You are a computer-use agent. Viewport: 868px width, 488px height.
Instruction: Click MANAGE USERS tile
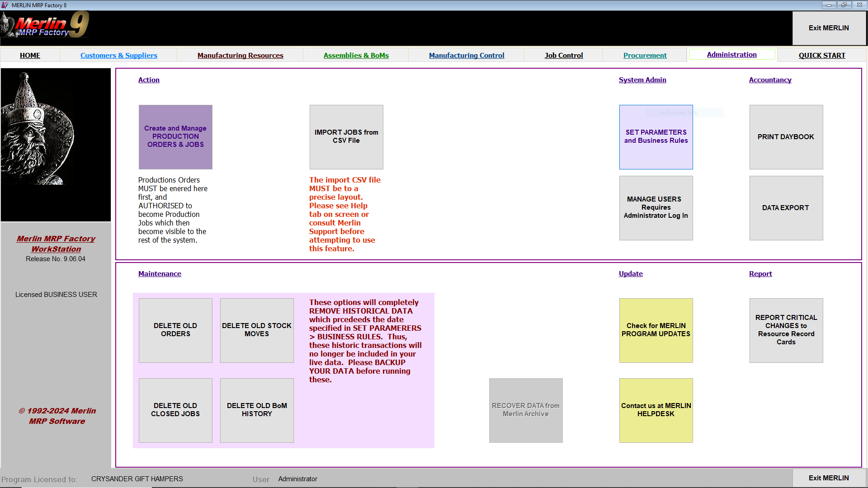[x=656, y=208]
